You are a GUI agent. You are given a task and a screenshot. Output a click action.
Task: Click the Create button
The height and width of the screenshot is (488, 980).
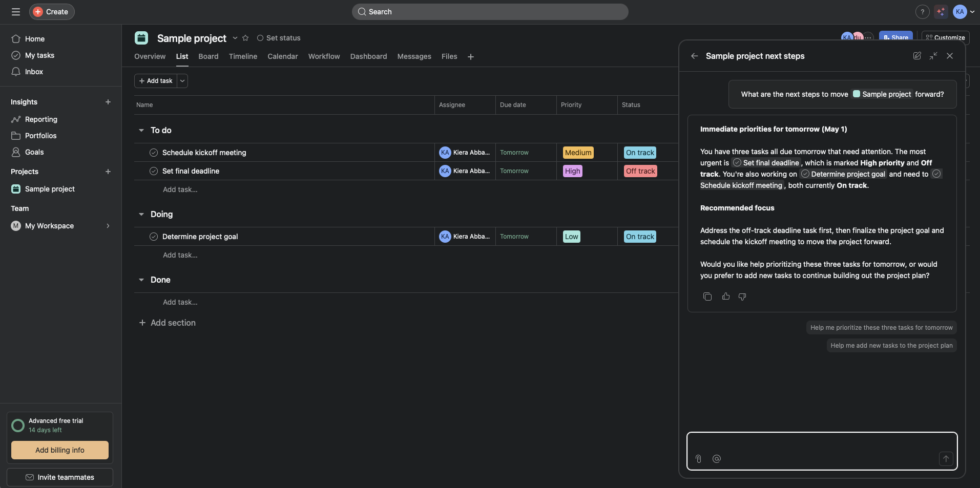click(52, 12)
